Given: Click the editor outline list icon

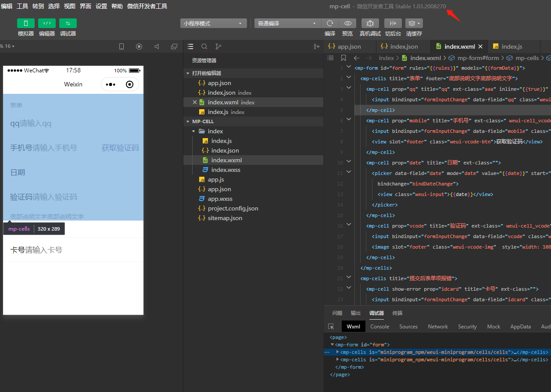Looking at the screenshot, I should click(x=331, y=58).
